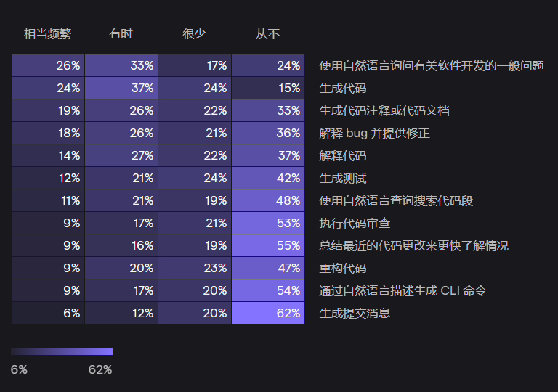
Task: Select the 55% cell for 总结最近的代码更改
Action: pos(268,245)
